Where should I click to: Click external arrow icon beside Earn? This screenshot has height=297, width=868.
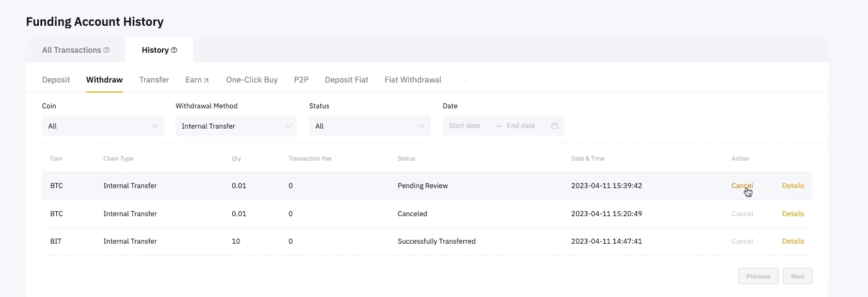tap(206, 80)
